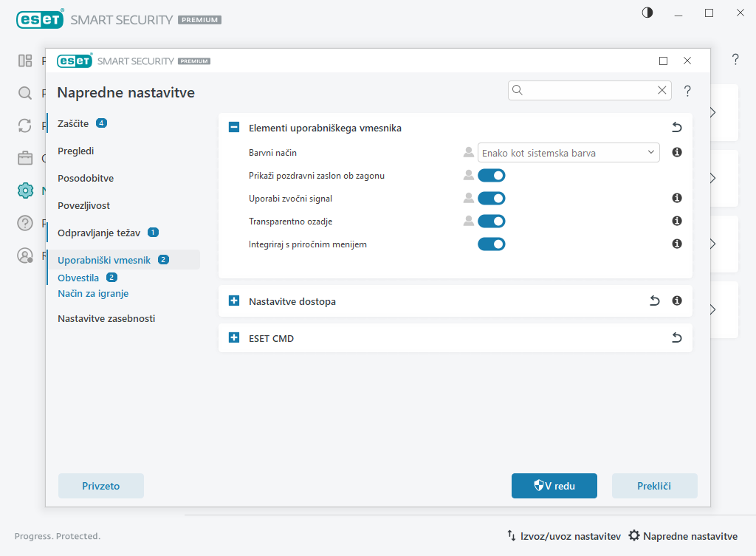
Task: Click the V redu button
Action: tap(554, 486)
